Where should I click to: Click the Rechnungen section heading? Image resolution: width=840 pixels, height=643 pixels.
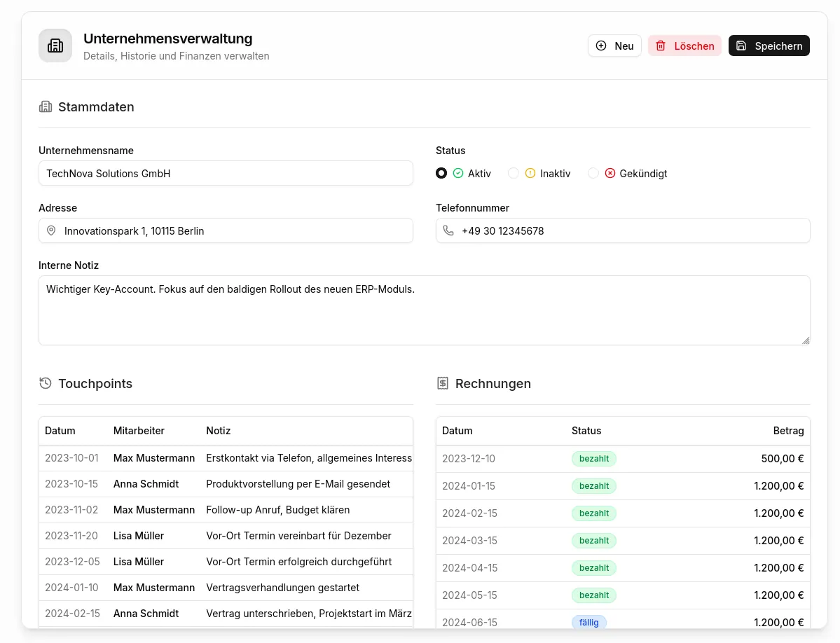(493, 383)
